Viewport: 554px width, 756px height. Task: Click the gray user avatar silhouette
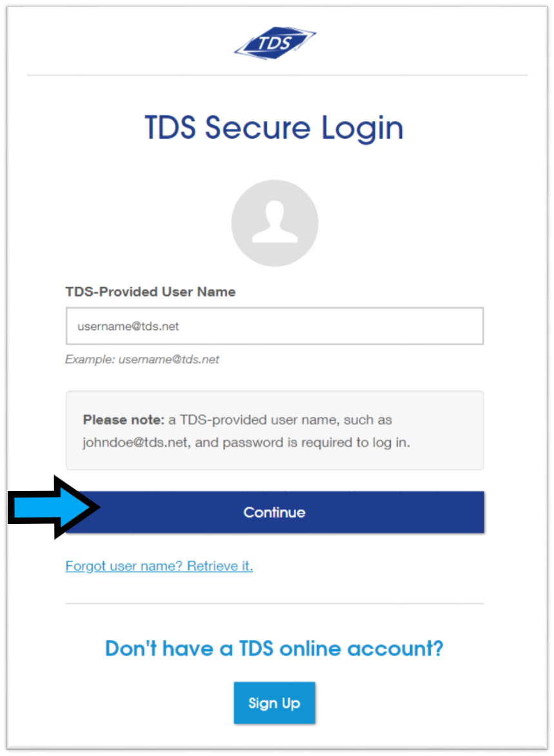point(275,223)
